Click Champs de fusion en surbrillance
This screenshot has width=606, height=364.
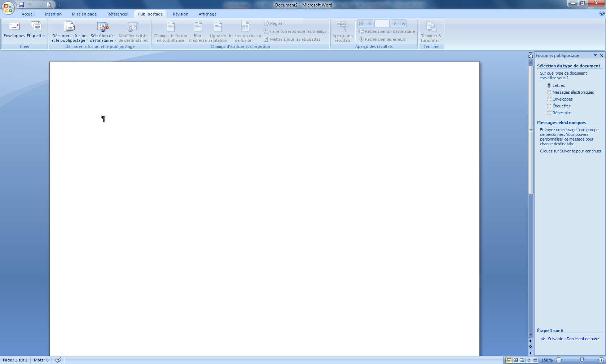(170, 32)
